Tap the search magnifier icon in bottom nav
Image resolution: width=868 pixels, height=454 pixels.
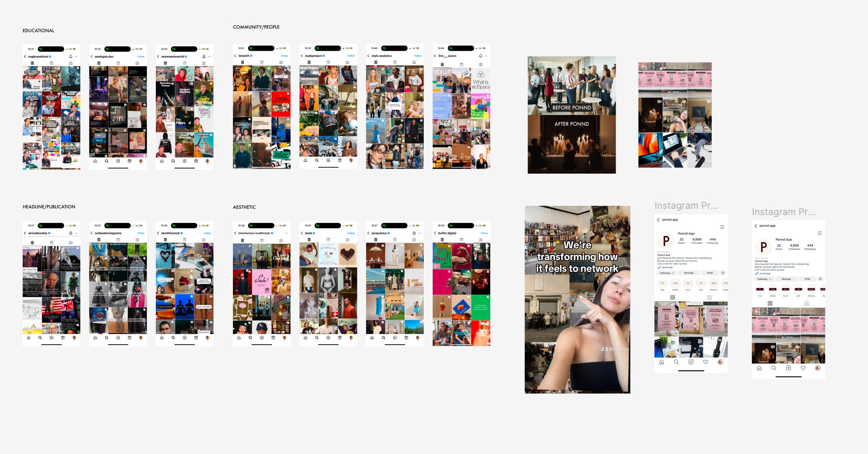(676, 362)
